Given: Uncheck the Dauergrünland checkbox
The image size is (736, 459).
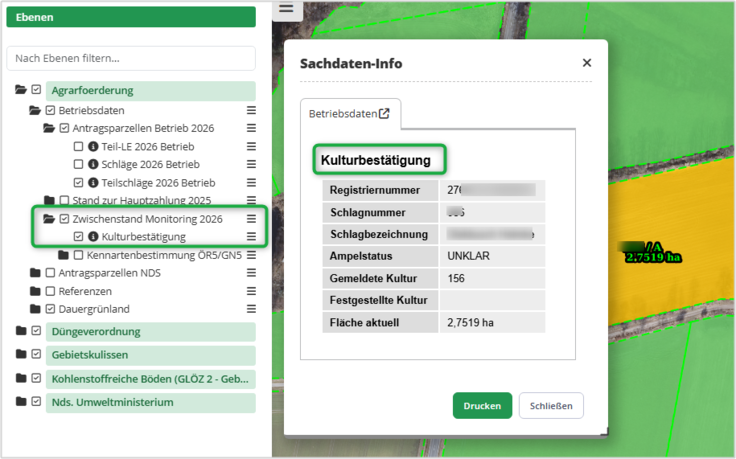Looking at the screenshot, I should pyautogui.click(x=50, y=309).
